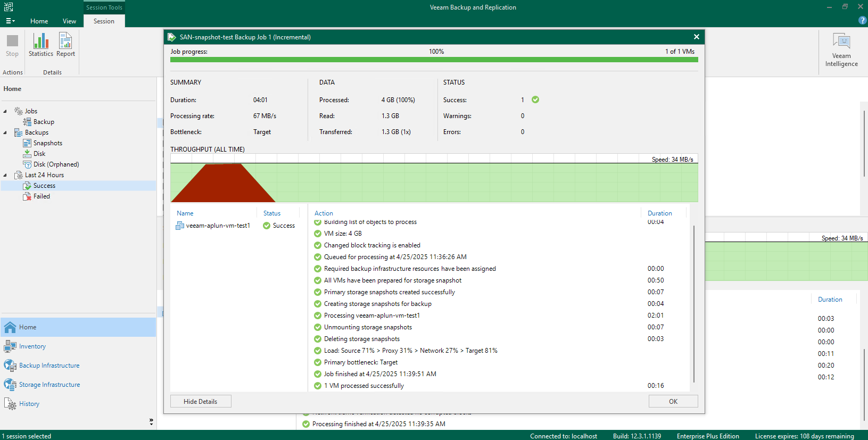This screenshot has width=868, height=440.
Task: Sort by the Status column header
Action: click(x=272, y=213)
